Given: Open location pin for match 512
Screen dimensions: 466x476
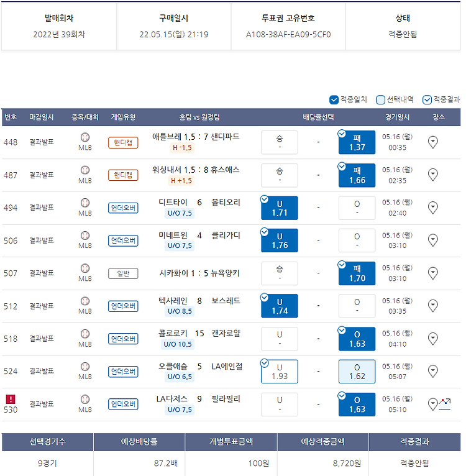Looking at the screenshot, I should click(432, 306).
